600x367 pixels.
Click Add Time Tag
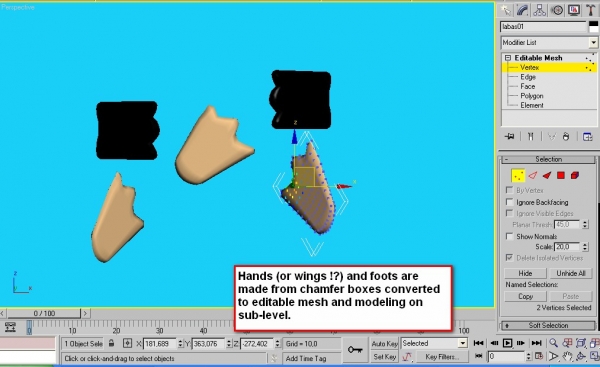pos(306,359)
